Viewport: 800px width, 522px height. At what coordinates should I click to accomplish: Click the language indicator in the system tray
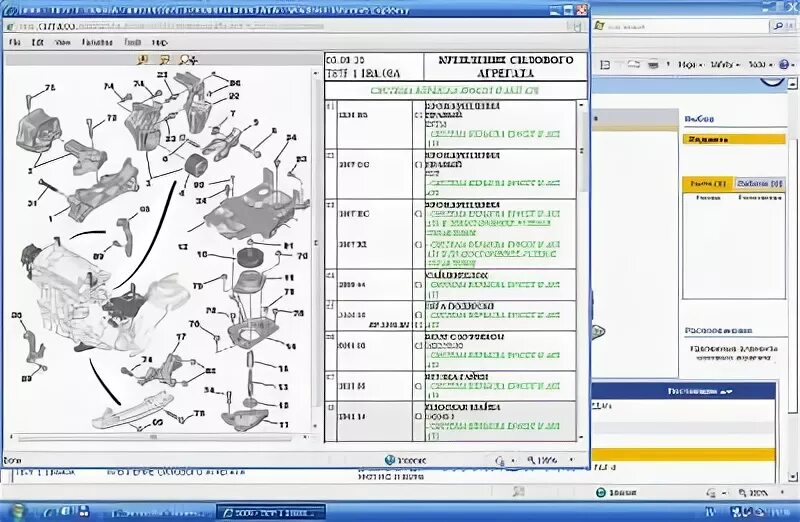coord(710,512)
